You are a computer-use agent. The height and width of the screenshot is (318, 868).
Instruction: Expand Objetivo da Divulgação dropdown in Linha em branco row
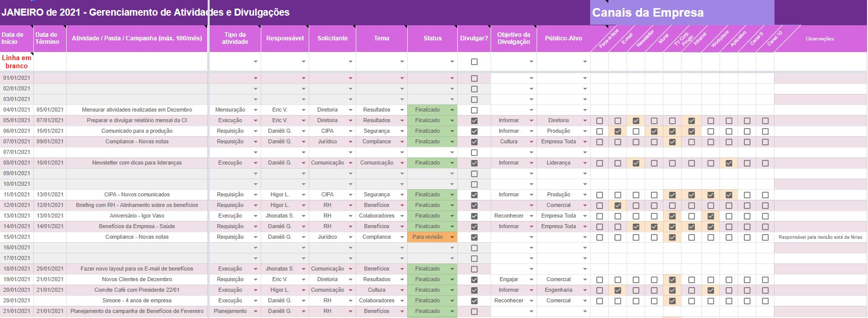pyautogui.click(x=532, y=62)
